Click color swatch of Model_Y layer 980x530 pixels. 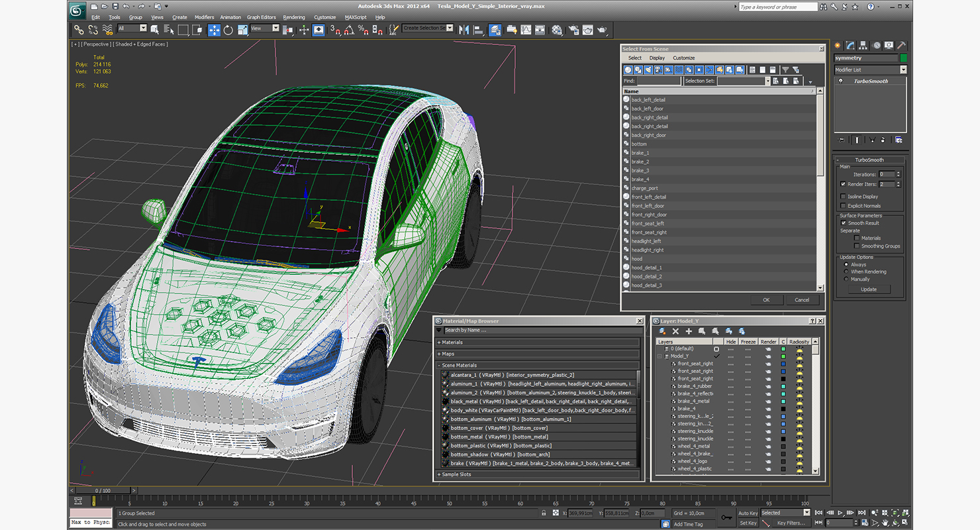point(783,356)
